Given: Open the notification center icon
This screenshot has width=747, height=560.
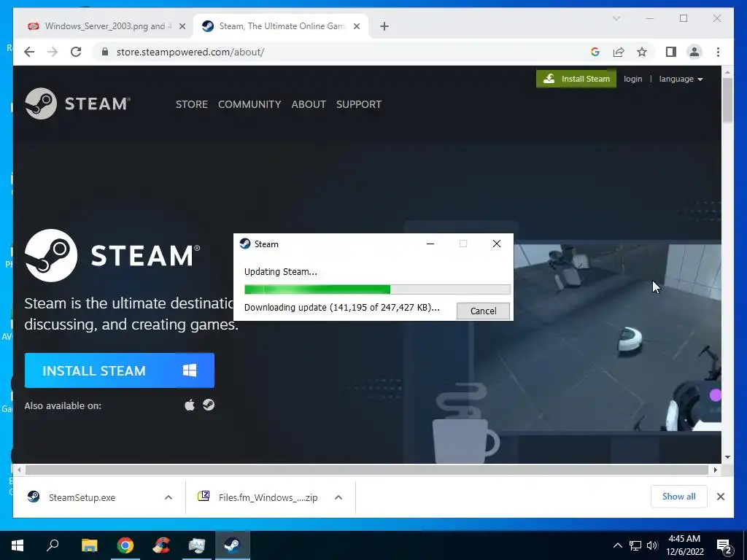Looking at the screenshot, I should point(724,545).
